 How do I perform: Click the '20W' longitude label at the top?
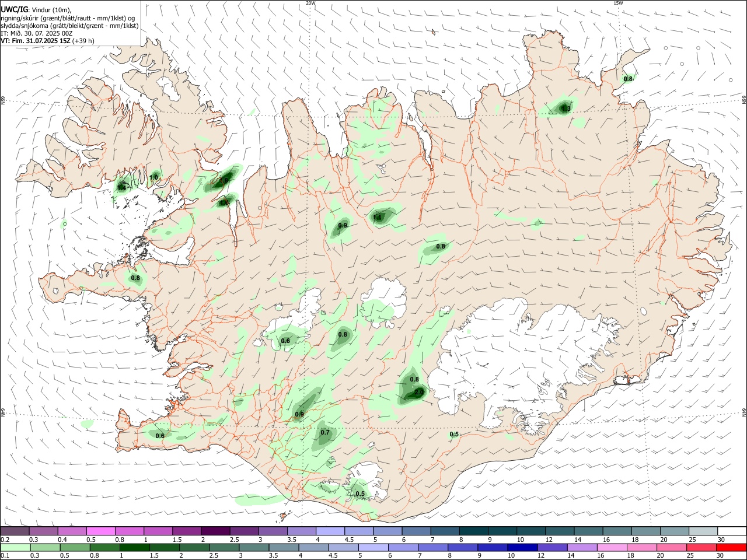(310, 3)
